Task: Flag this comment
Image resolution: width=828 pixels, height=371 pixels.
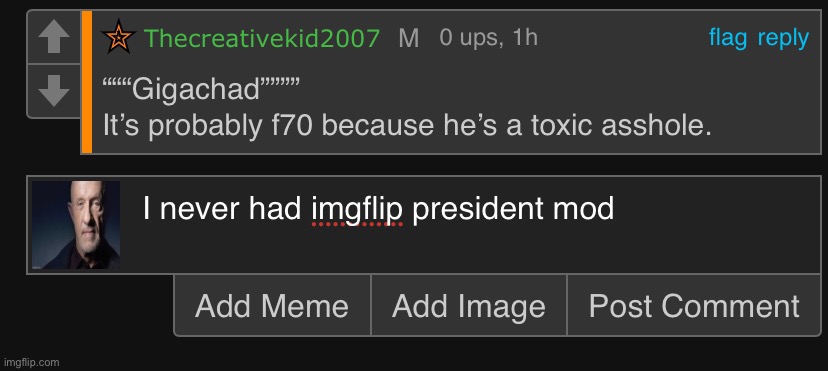Action: pyautogui.click(x=728, y=38)
